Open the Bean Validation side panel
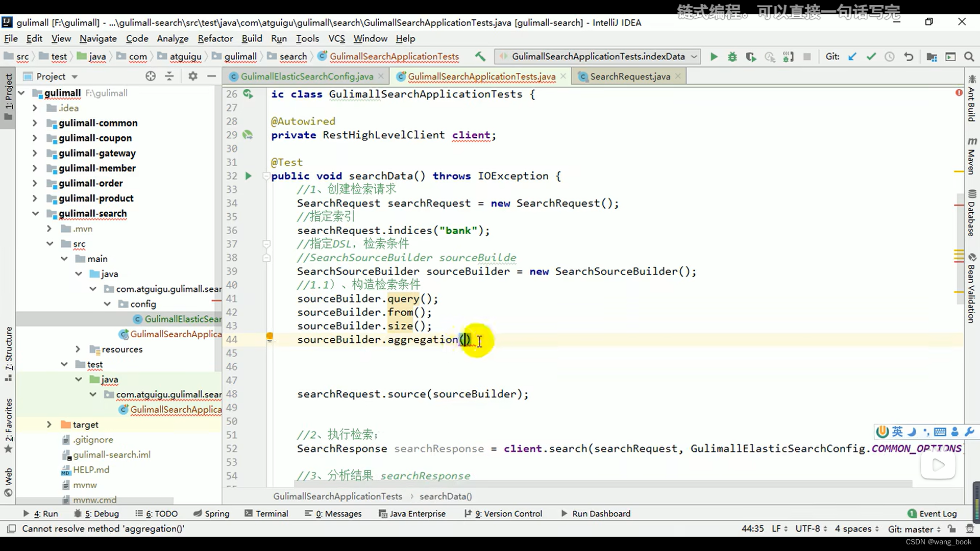The image size is (980, 551). click(x=971, y=288)
